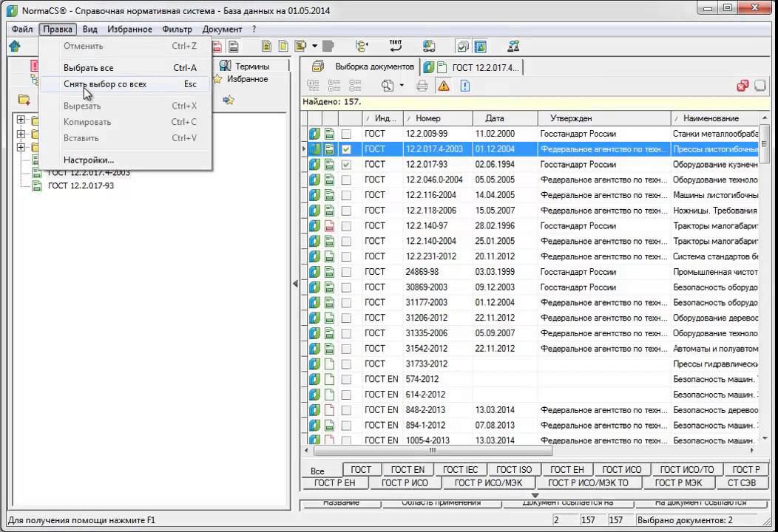Uncheck the ГОСТ 12.2.017.4-2003 row checkbox
778x532 pixels.
pos(346,149)
